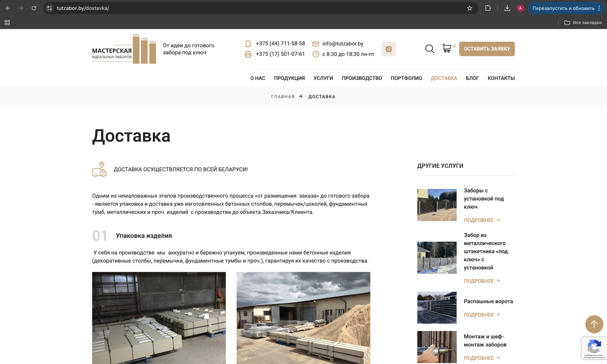
Task: Open the Instagram icon link
Action: [388, 49]
